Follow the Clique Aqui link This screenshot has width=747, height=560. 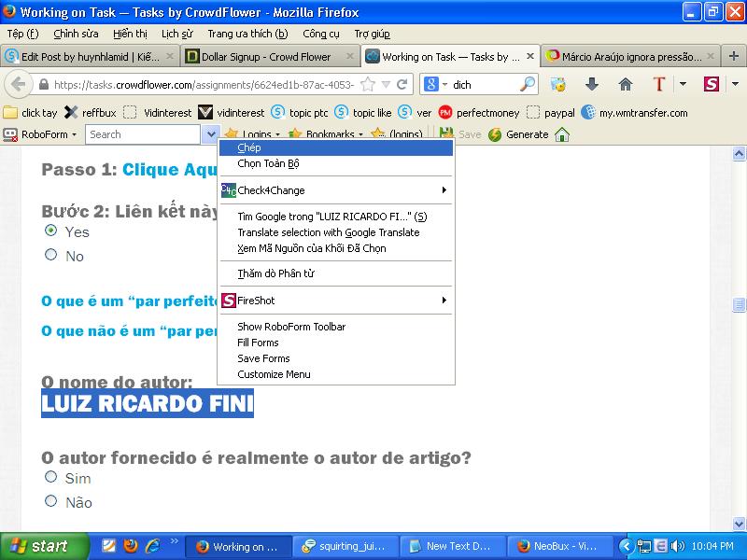pyautogui.click(x=170, y=170)
